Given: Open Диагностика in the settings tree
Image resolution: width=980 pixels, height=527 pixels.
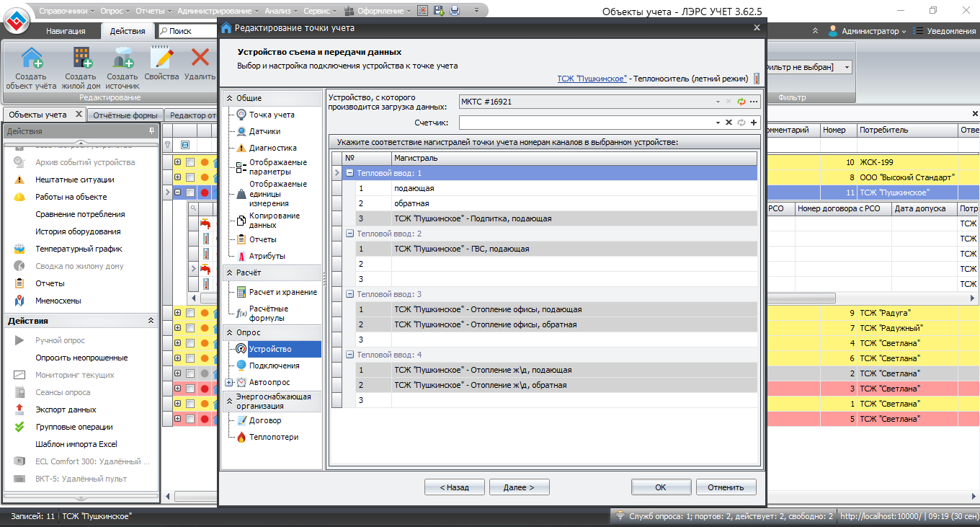Looking at the screenshot, I should click(x=272, y=148).
